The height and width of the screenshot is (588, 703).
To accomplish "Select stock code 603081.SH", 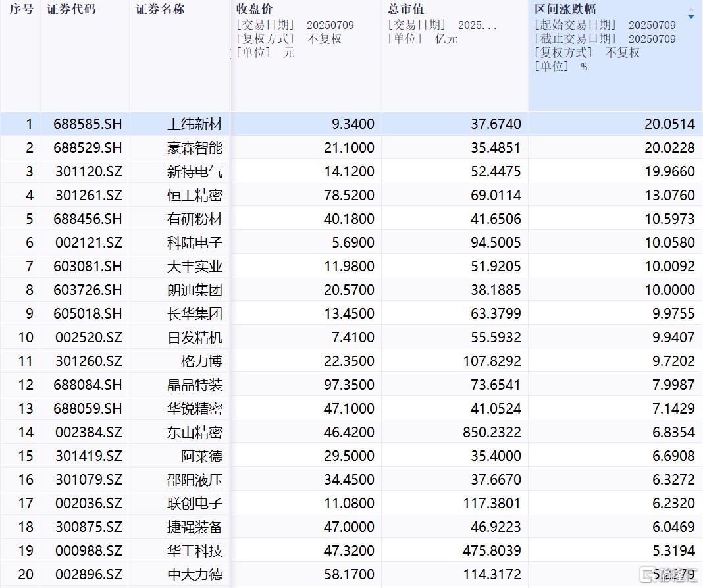I will [x=88, y=267].
